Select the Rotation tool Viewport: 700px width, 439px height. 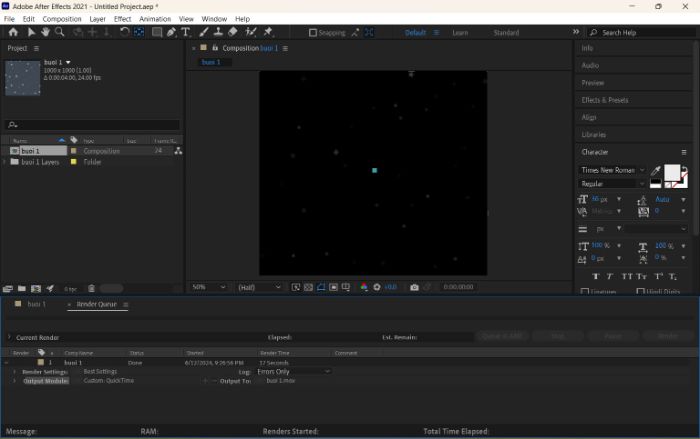coord(125,32)
